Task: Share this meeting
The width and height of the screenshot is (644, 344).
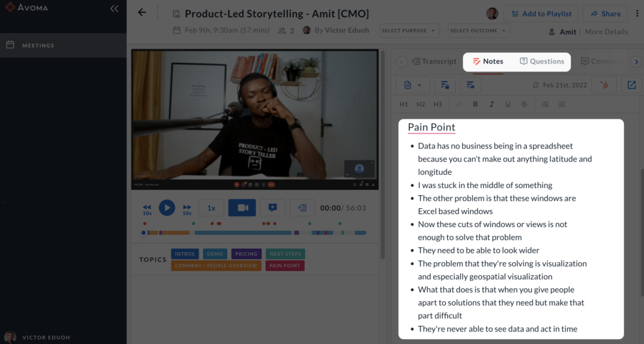Action: (606, 14)
